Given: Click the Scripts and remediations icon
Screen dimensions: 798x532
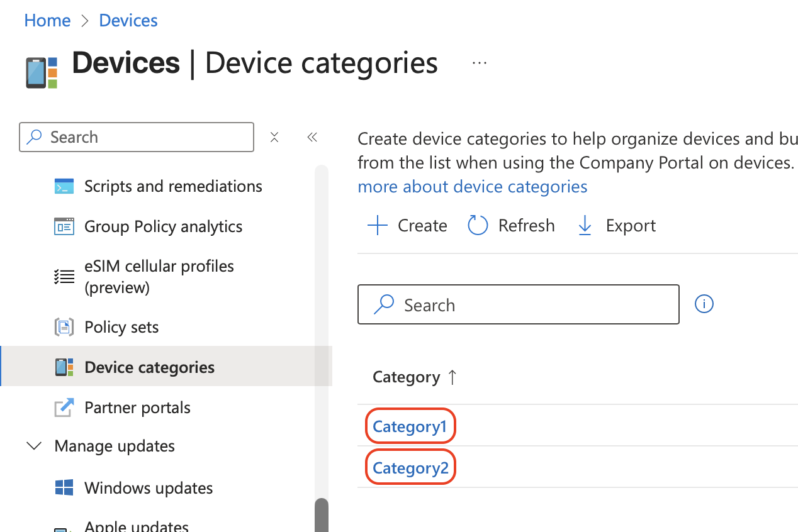Looking at the screenshot, I should (64, 187).
